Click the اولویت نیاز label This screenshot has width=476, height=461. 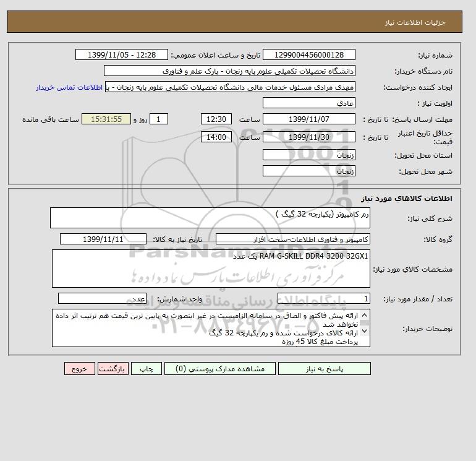tap(435, 103)
